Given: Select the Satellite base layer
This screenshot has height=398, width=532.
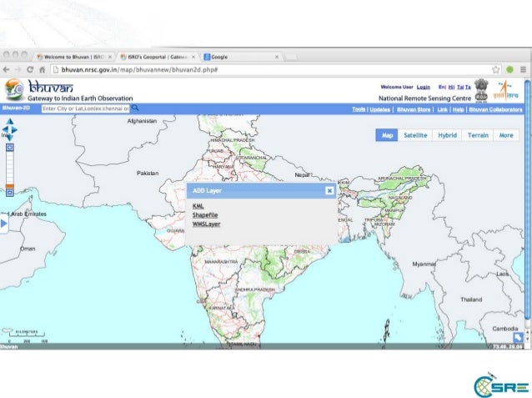Looking at the screenshot, I should (x=415, y=135).
